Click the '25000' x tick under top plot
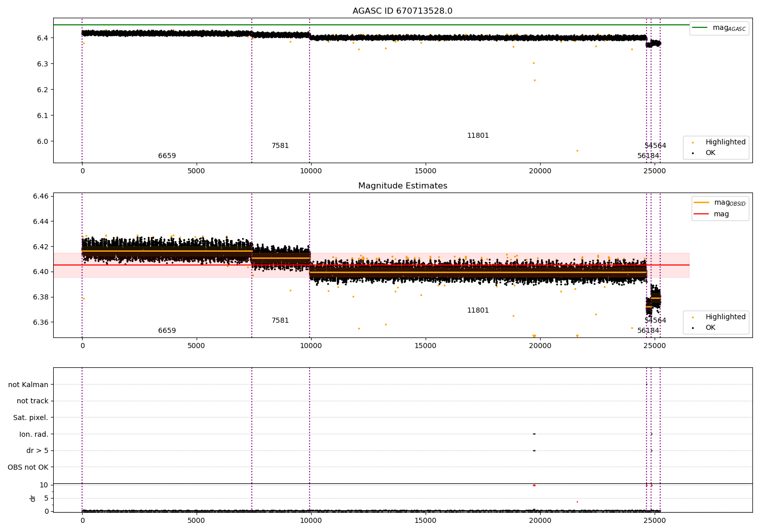760x532 pixels. 655,171
